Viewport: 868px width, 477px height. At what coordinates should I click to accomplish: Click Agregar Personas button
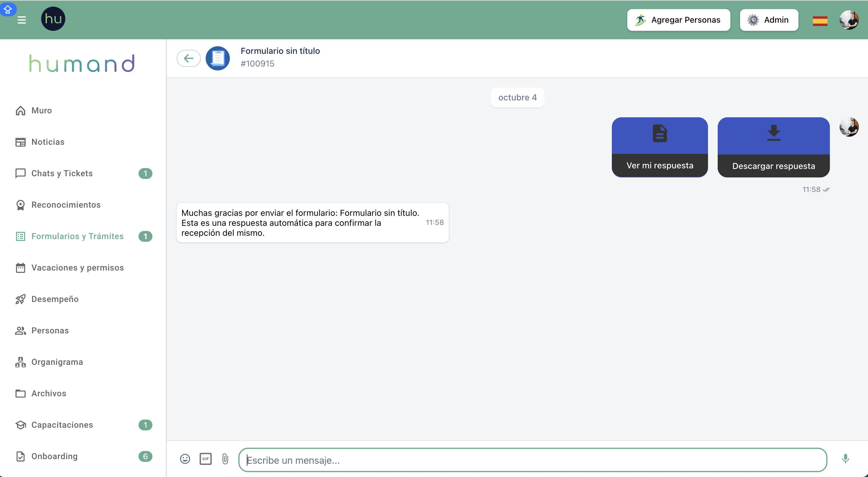(678, 20)
